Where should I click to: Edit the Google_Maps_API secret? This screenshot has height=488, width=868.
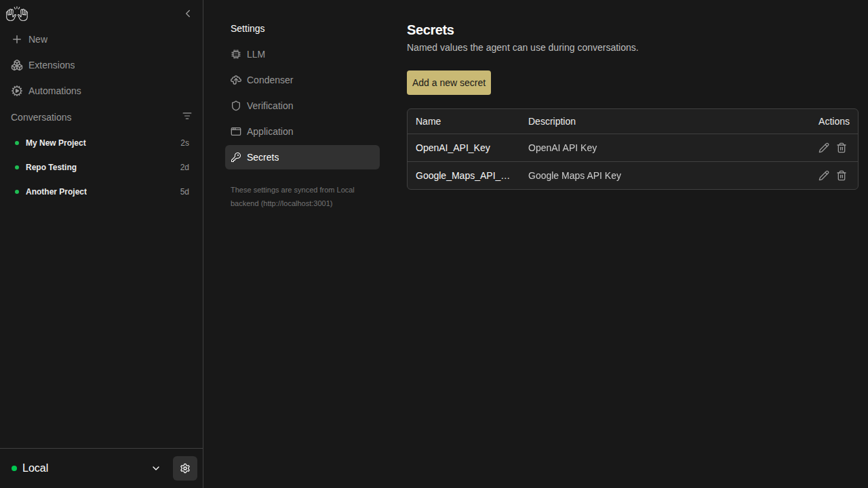(824, 176)
